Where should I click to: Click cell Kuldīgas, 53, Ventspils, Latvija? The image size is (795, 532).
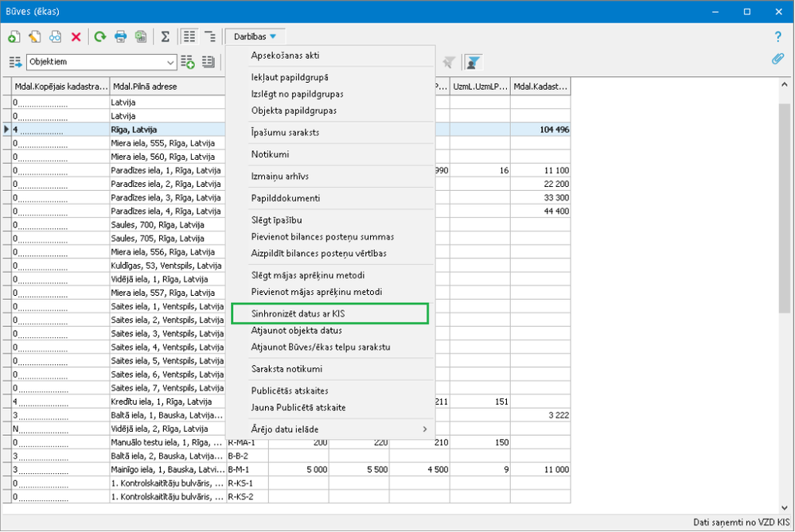(168, 266)
